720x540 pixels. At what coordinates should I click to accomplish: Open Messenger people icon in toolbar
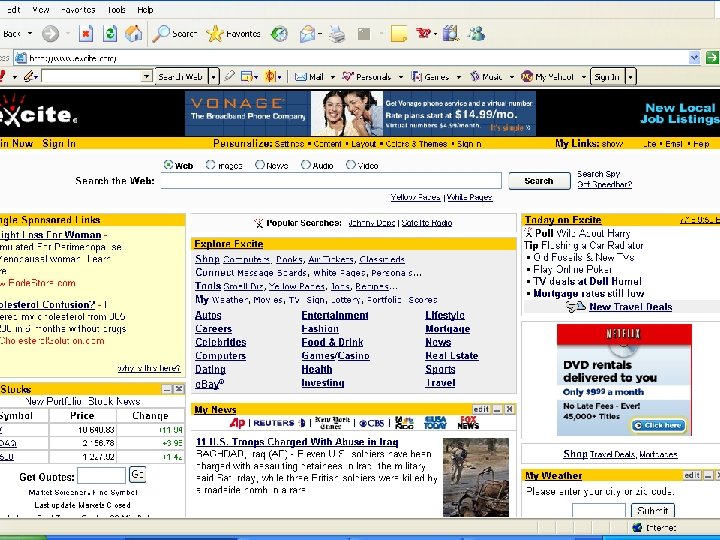point(476,34)
